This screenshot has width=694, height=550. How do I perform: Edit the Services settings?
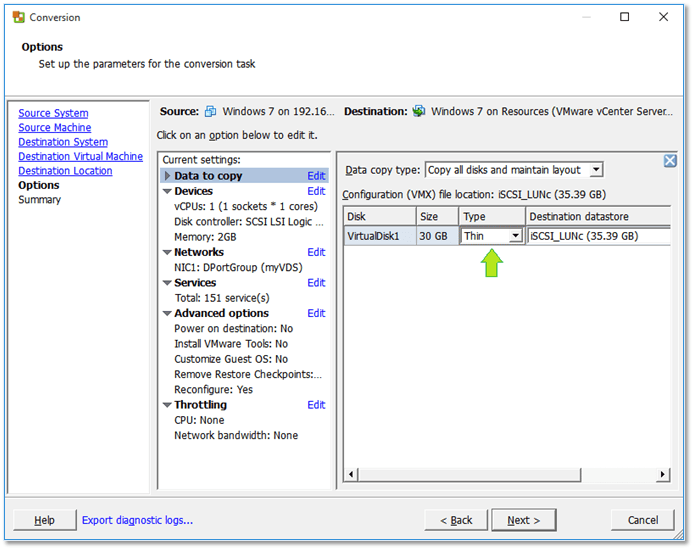[x=316, y=283]
